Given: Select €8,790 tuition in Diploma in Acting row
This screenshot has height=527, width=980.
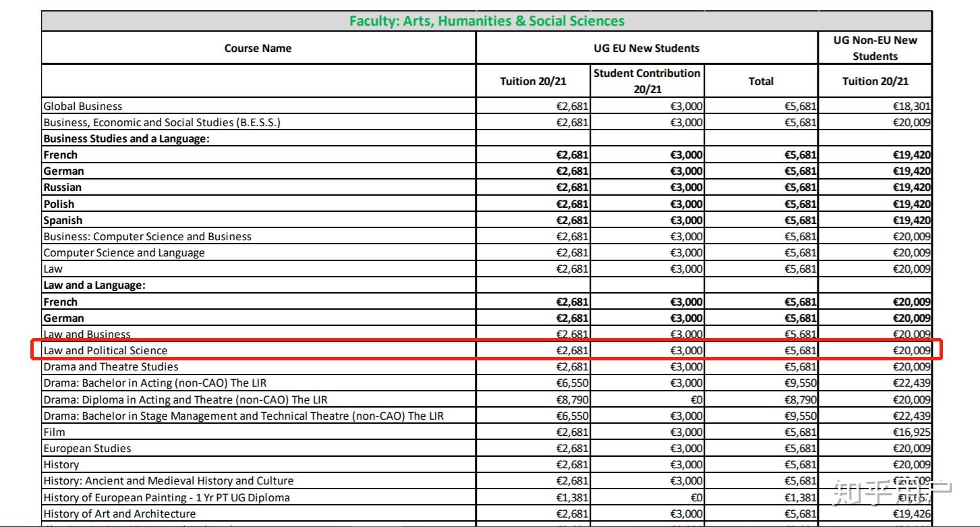Looking at the screenshot, I should (x=572, y=399).
